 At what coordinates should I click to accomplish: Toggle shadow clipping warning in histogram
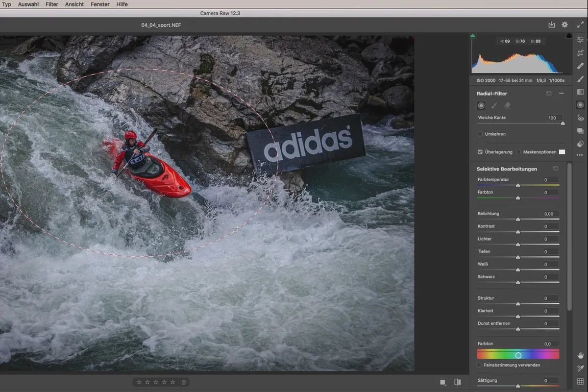472,36
